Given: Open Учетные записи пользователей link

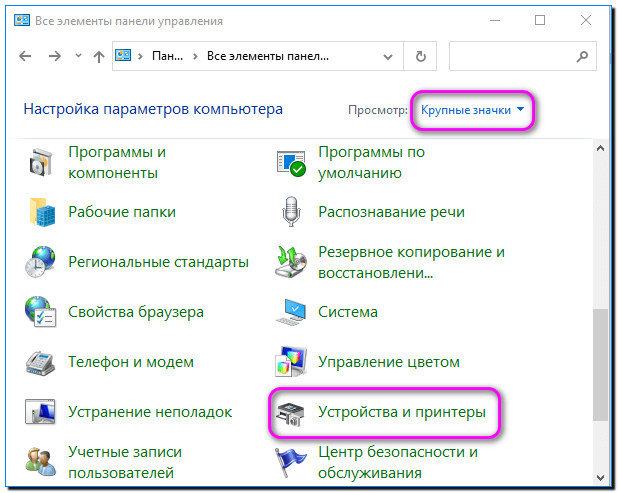Looking at the screenshot, I should 125,462.
